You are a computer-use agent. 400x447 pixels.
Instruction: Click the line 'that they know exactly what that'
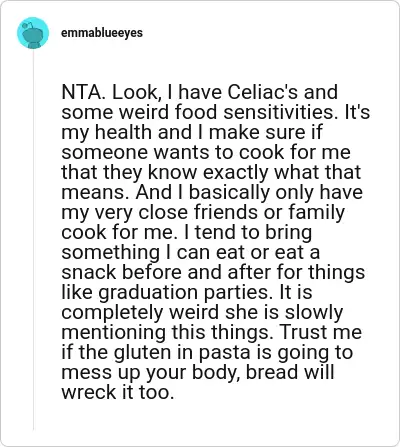(x=211, y=172)
